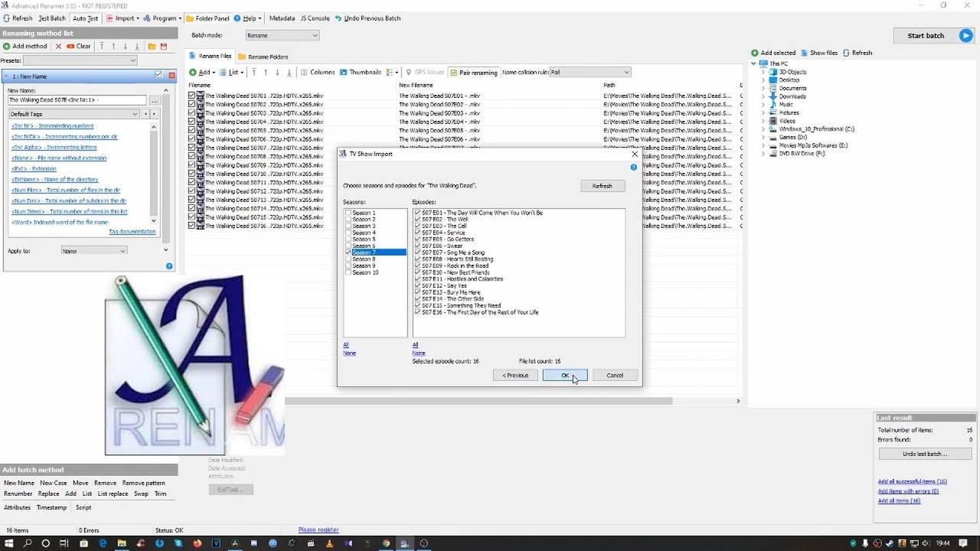The height and width of the screenshot is (551, 980).
Task: Click the New Name text input field
Action: point(77,100)
